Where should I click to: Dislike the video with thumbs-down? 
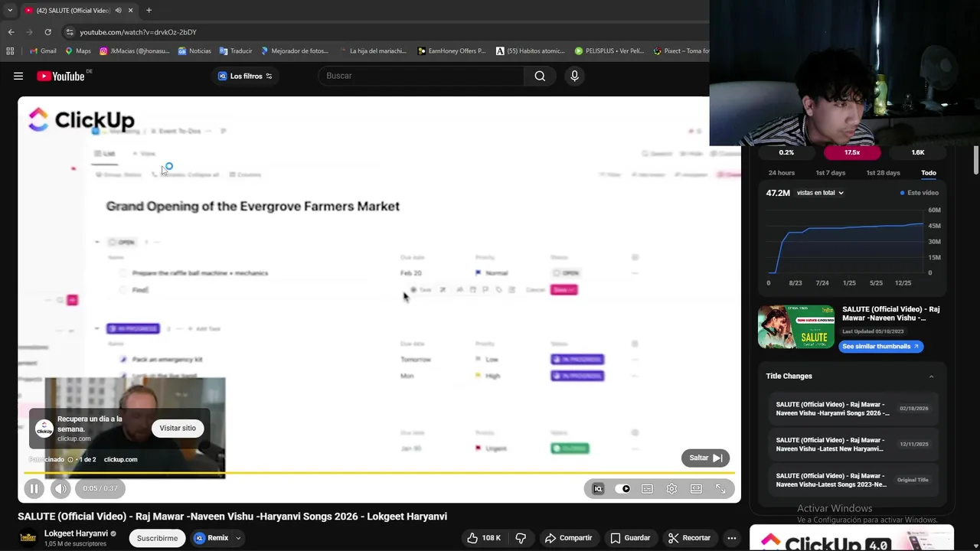tap(521, 538)
